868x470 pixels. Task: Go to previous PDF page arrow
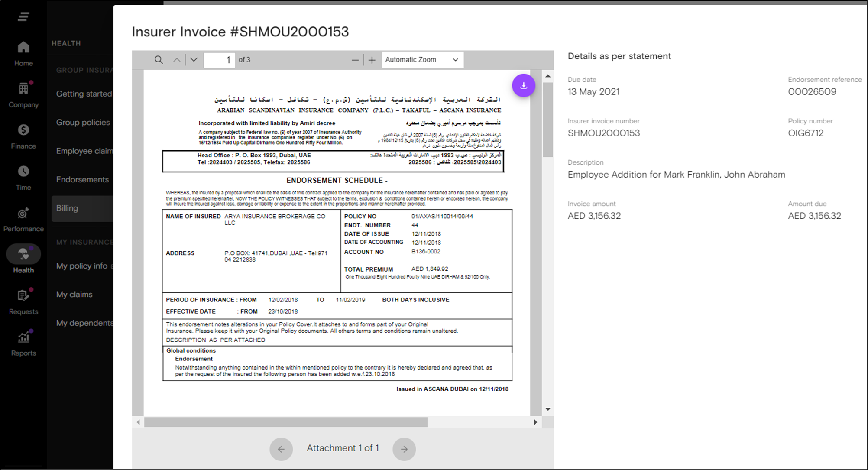(177, 60)
